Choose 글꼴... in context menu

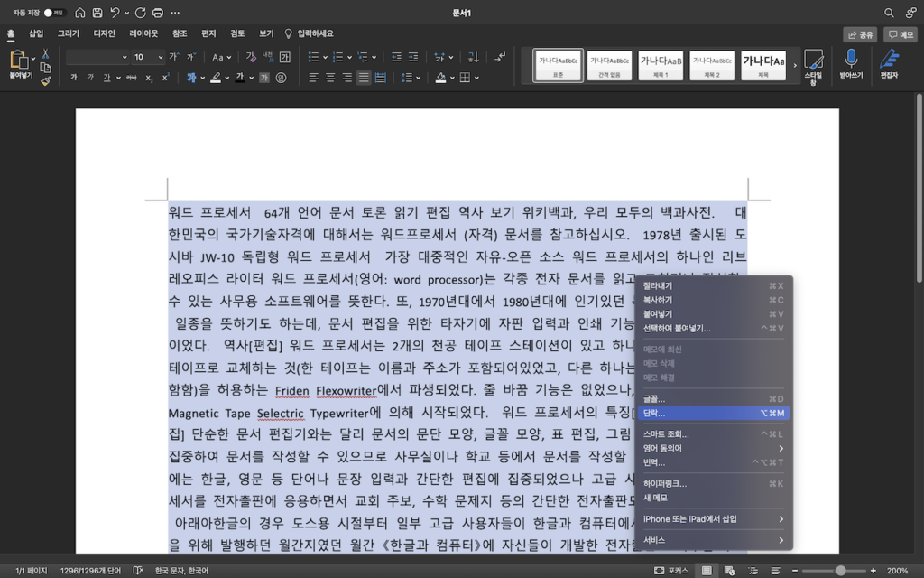pyautogui.click(x=713, y=399)
